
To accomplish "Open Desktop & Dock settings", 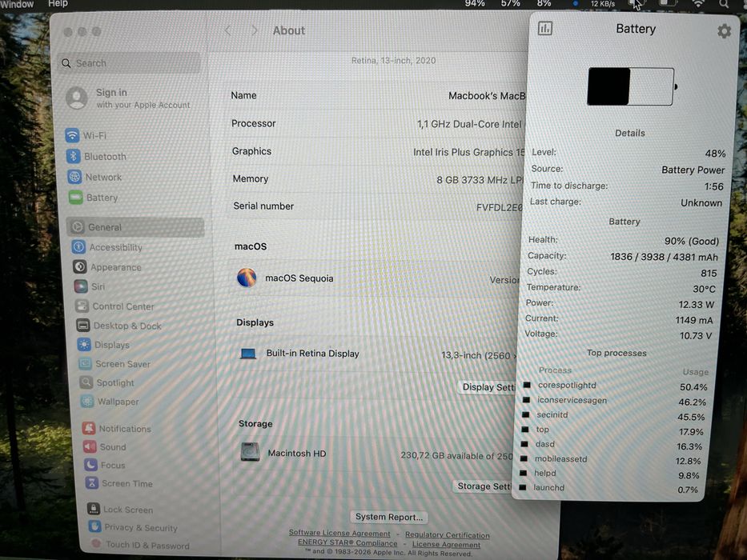I will (x=118, y=326).
